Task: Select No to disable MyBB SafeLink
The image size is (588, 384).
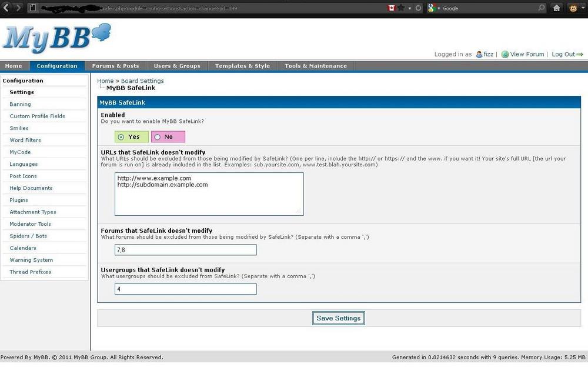Action: pyautogui.click(x=158, y=137)
